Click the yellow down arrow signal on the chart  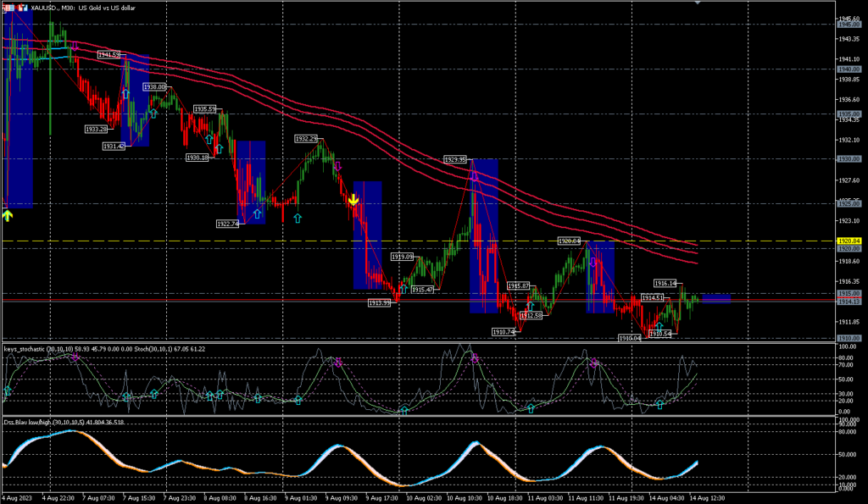353,200
